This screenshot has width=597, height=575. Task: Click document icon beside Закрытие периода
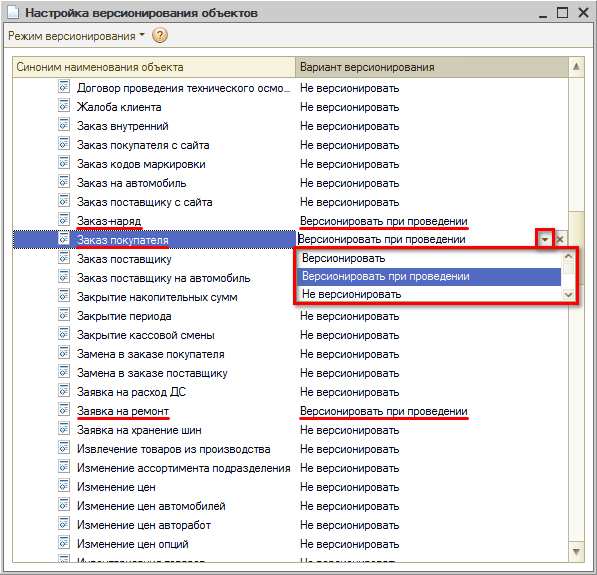[x=64, y=315]
